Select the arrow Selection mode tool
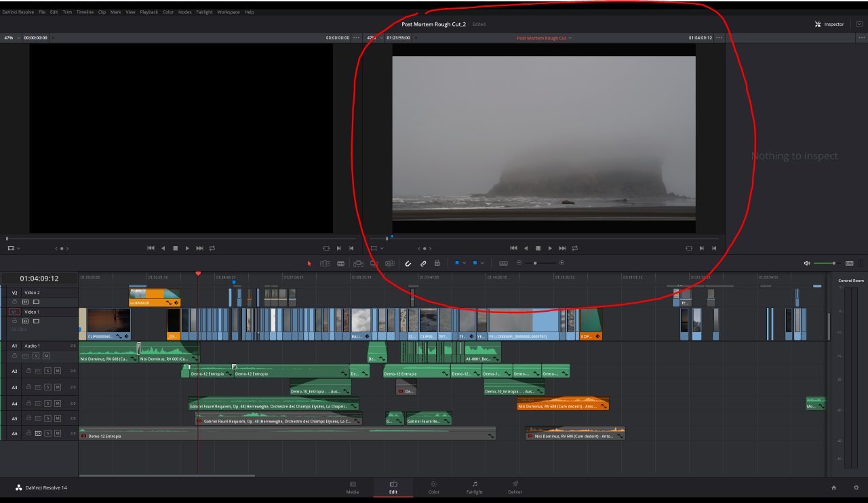Viewport: 868px width, 503px height. coord(309,263)
